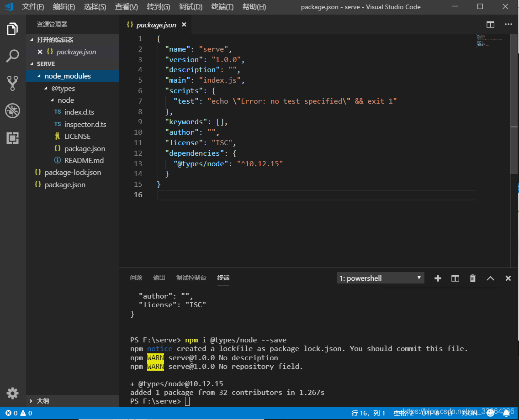Open the Go menu
519x420 pixels.
click(158, 7)
